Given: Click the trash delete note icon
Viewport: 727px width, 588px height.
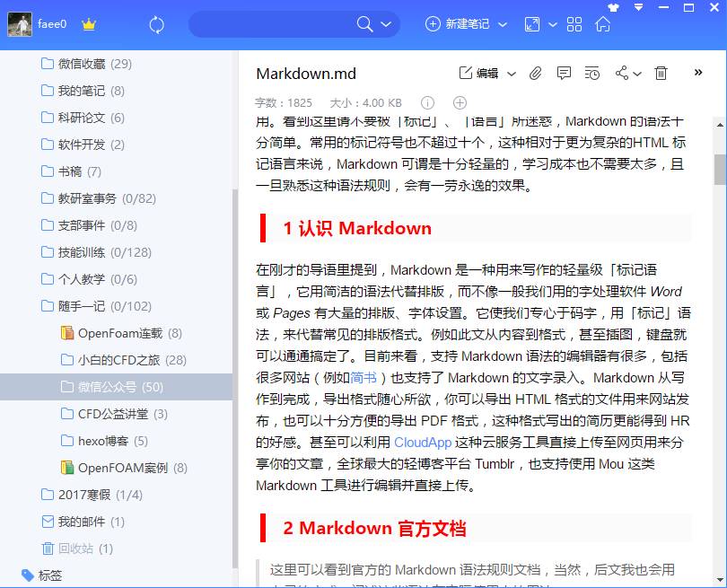Looking at the screenshot, I should [661, 74].
